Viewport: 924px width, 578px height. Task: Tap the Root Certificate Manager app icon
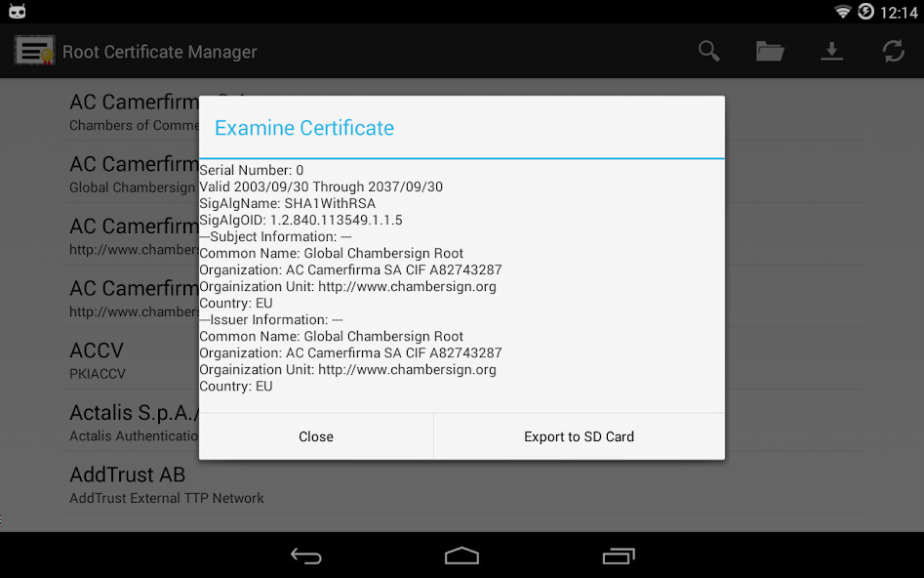click(x=34, y=51)
